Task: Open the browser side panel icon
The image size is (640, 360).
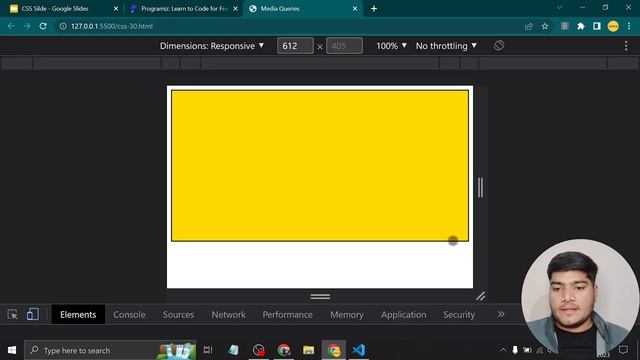Action: 597,26
